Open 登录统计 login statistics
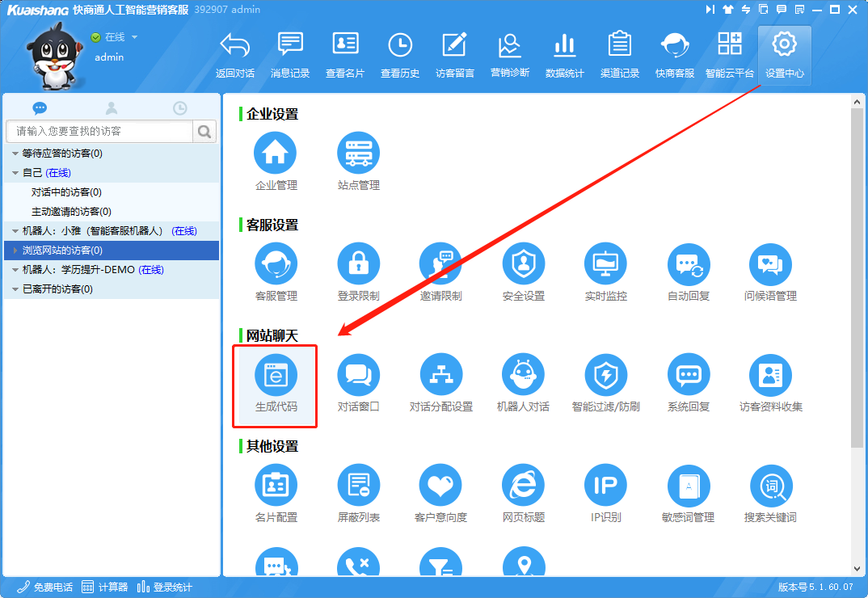This screenshot has height=598, width=868. tap(164, 587)
